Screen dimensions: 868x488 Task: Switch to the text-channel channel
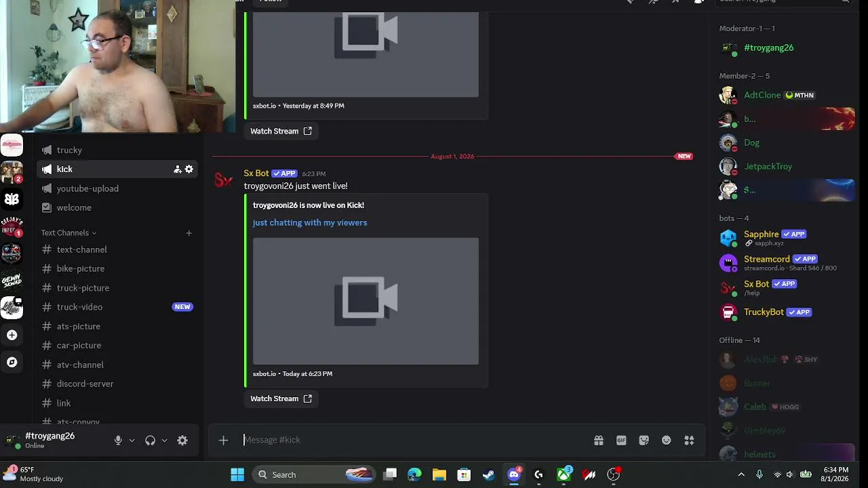118,249
